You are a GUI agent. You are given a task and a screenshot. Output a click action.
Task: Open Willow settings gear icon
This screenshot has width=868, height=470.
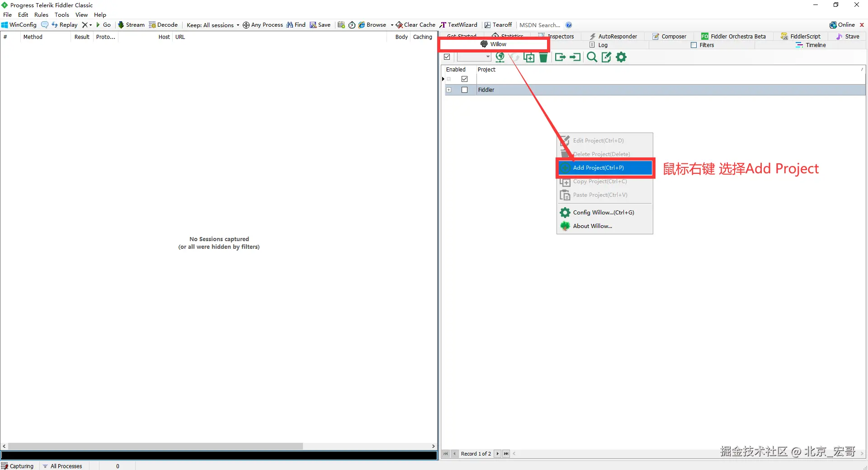[x=622, y=57]
